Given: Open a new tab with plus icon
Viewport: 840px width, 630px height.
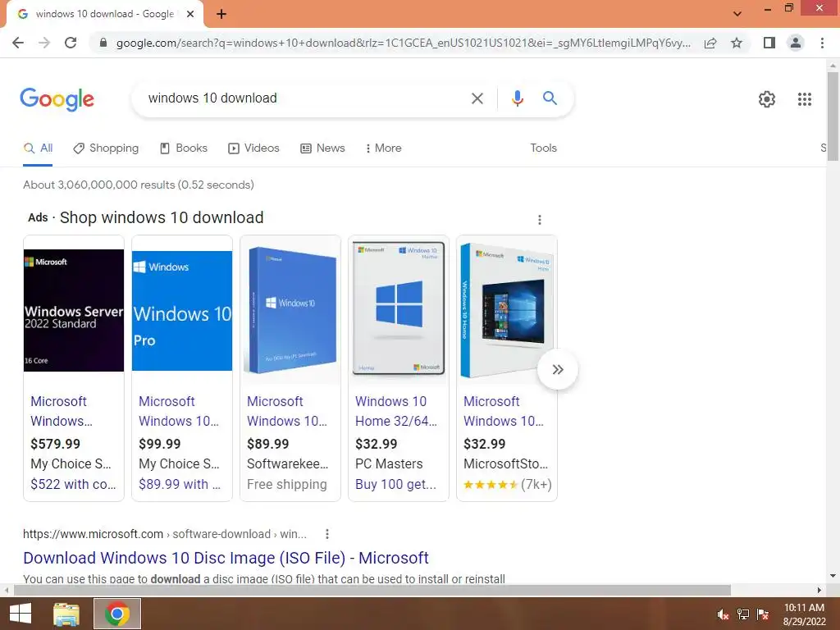Looking at the screenshot, I should coord(221,14).
